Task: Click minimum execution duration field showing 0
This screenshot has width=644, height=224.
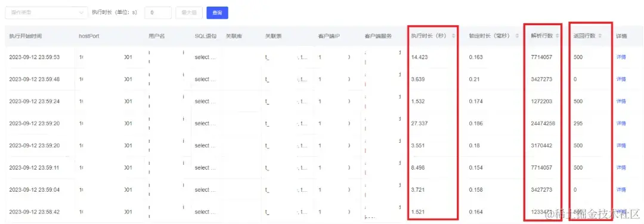Action: (x=158, y=13)
